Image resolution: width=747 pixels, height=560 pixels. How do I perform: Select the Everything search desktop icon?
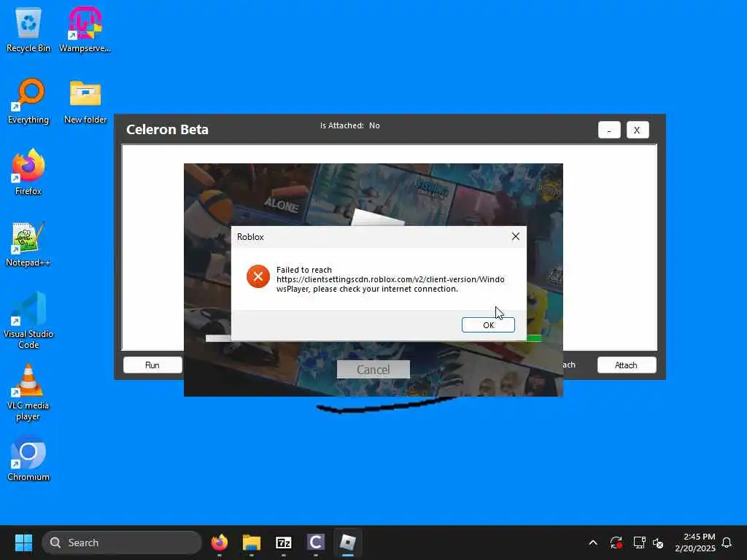click(28, 101)
